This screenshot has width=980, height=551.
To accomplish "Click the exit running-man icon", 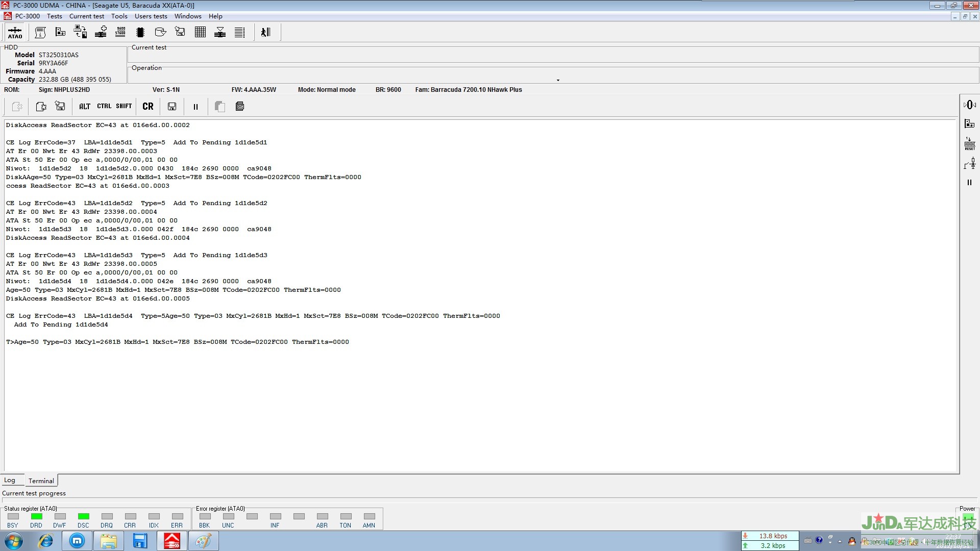I will 265,32.
